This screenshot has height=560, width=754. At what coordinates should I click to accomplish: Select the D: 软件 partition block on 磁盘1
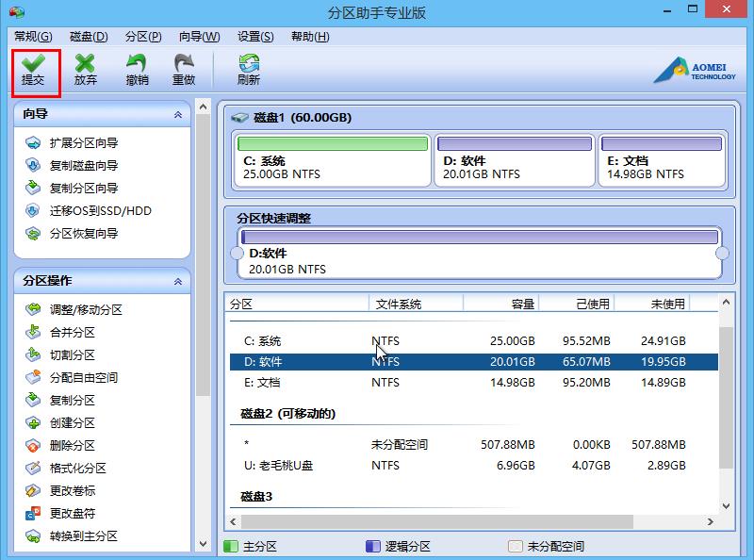[515, 160]
